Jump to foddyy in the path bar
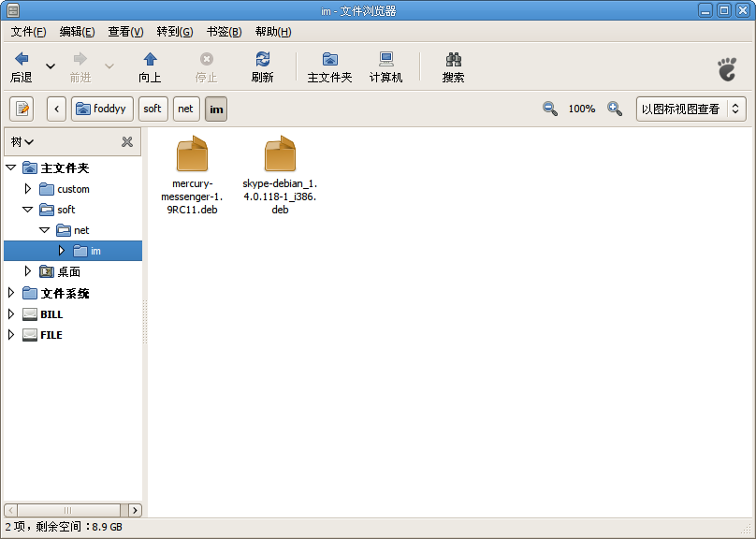Screen dimensions: 756x539 pos(102,109)
